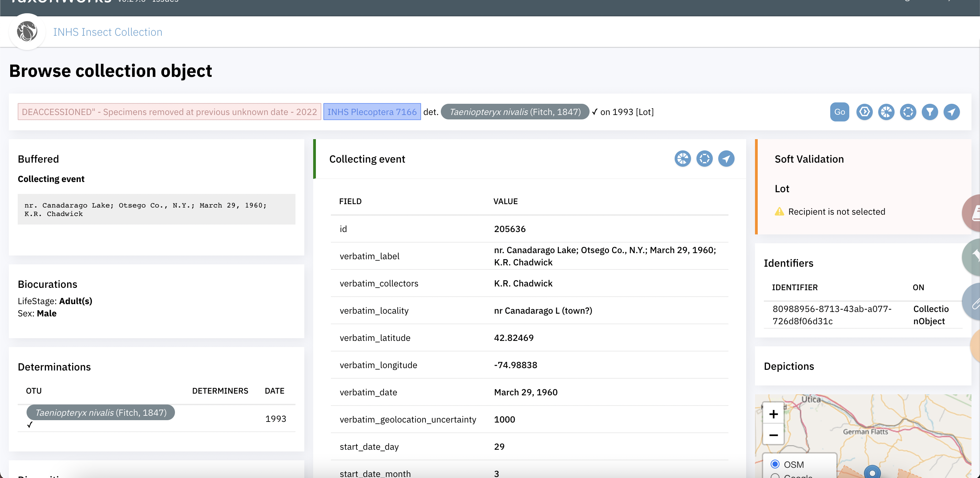Open Collecting event radial annotator icon
The width and height of the screenshot is (980, 478).
[x=682, y=159]
